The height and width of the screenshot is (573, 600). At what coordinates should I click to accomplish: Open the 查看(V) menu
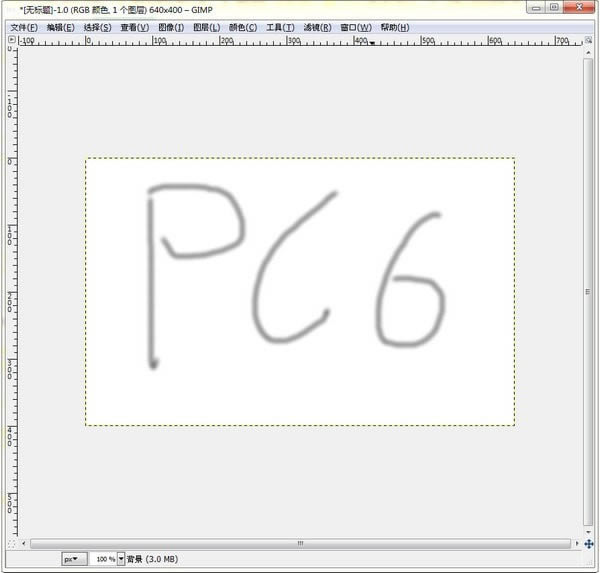click(x=135, y=27)
